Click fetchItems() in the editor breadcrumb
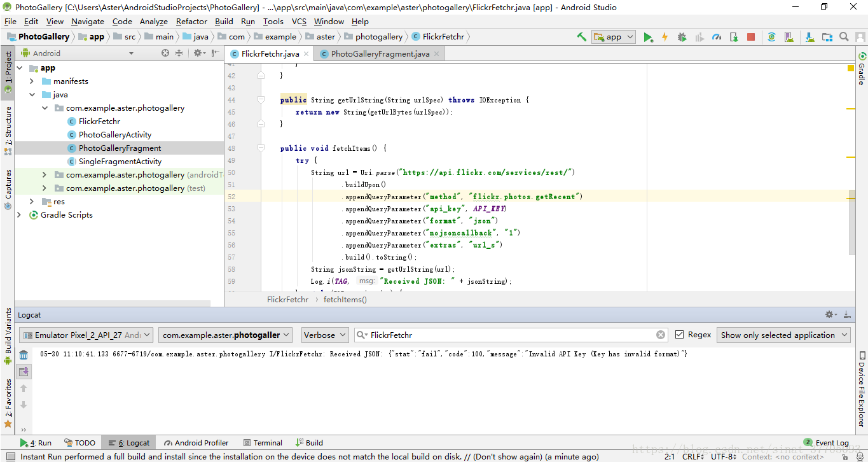This screenshot has height=462, width=868. (x=345, y=299)
